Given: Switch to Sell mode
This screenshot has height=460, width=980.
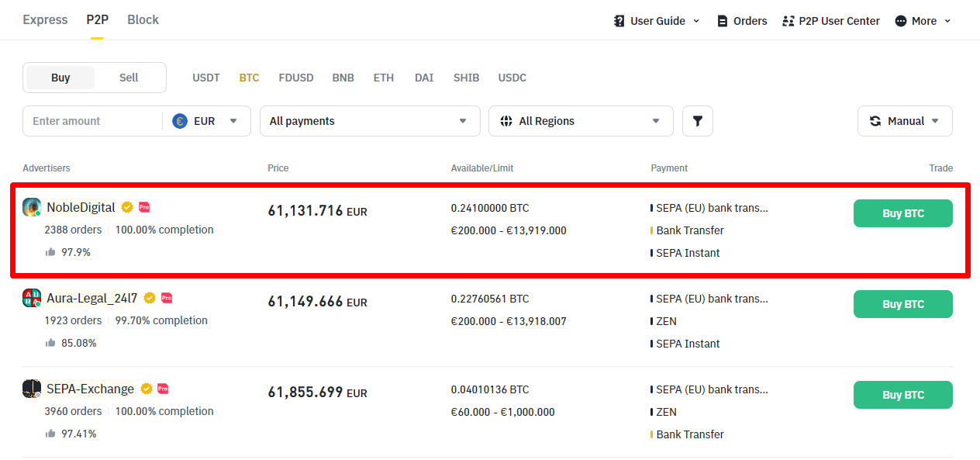Looking at the screenshot, I should click(x=129, y=78).
